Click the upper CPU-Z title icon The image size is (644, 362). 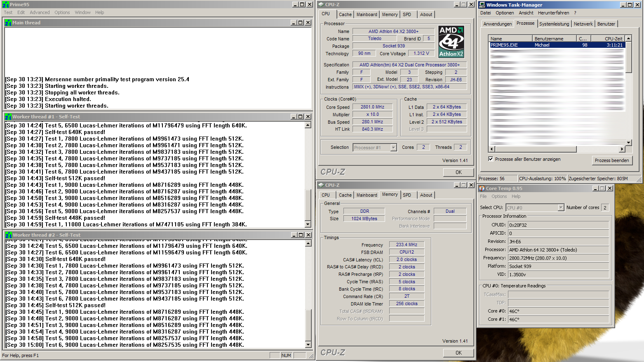321,5
